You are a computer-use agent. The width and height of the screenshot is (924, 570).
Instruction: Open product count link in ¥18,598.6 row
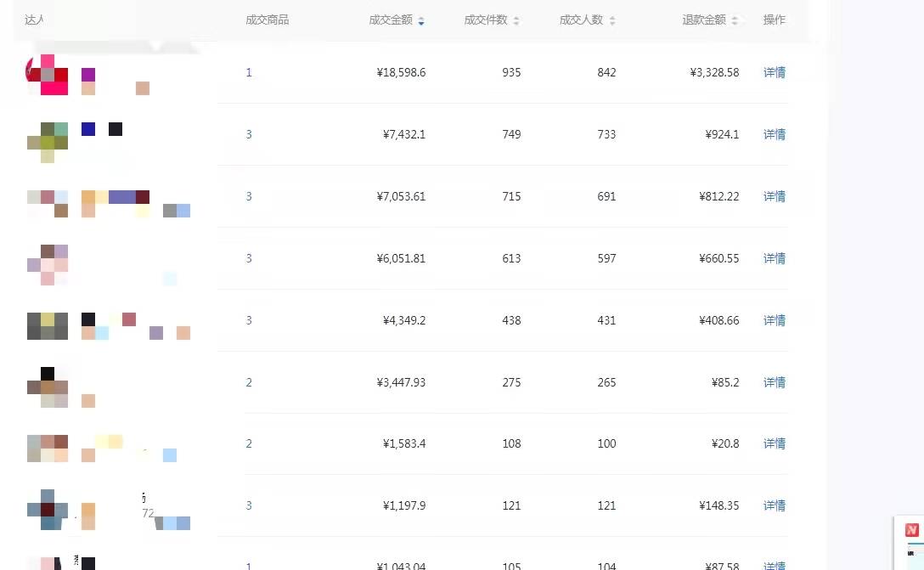[249, 72]
